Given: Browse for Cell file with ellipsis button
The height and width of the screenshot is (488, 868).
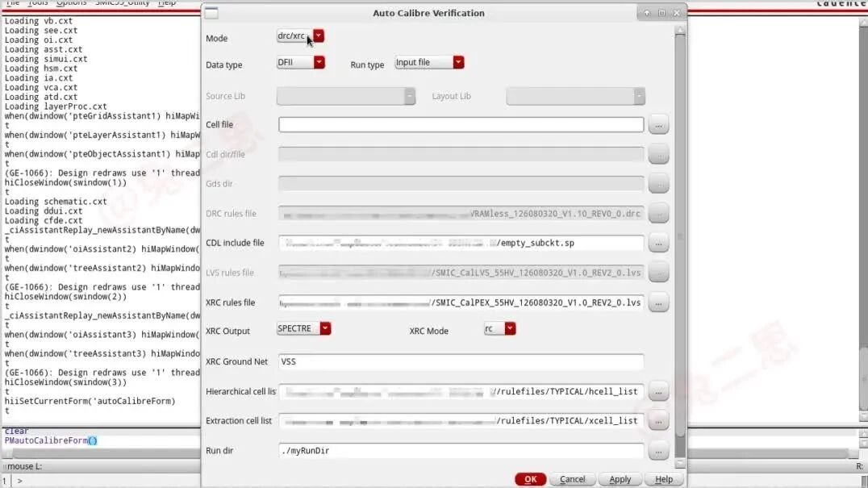Looking at the screenshot, I should tap(658, 125).
